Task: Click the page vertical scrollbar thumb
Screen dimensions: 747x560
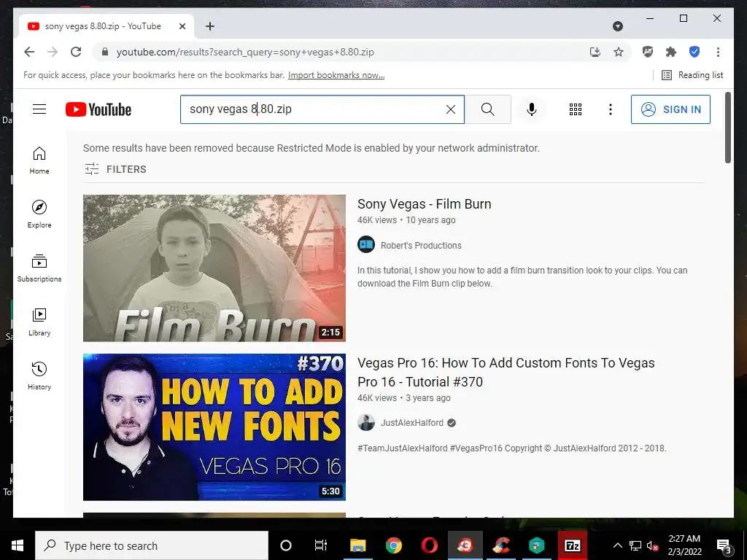Action: (x=727, y=127)
